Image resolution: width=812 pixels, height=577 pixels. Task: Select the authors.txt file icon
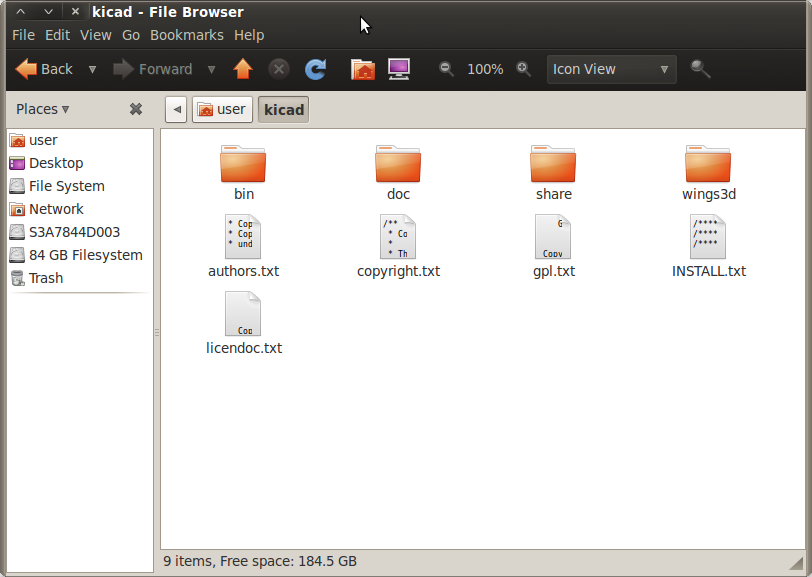(243, 237)
